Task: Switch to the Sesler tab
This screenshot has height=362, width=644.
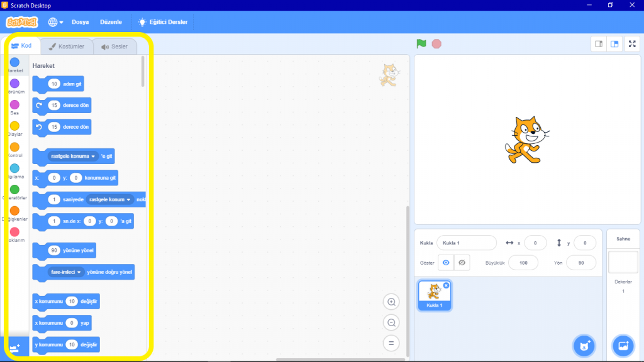Action: 114,47
